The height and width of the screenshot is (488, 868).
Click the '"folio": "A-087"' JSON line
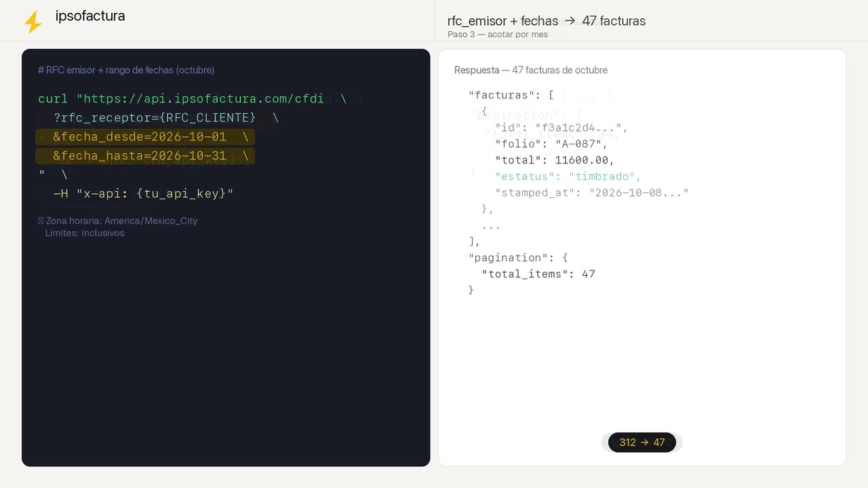551,144
